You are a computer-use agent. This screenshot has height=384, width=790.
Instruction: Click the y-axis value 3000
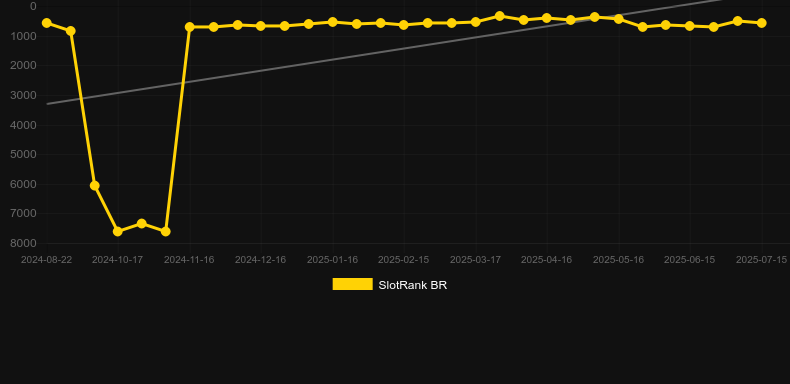24,95
